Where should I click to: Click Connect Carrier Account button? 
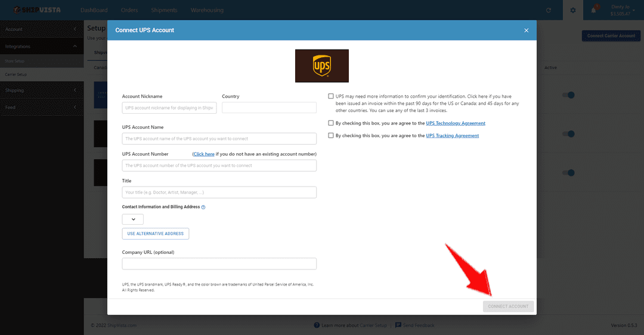tap(611, 36)
